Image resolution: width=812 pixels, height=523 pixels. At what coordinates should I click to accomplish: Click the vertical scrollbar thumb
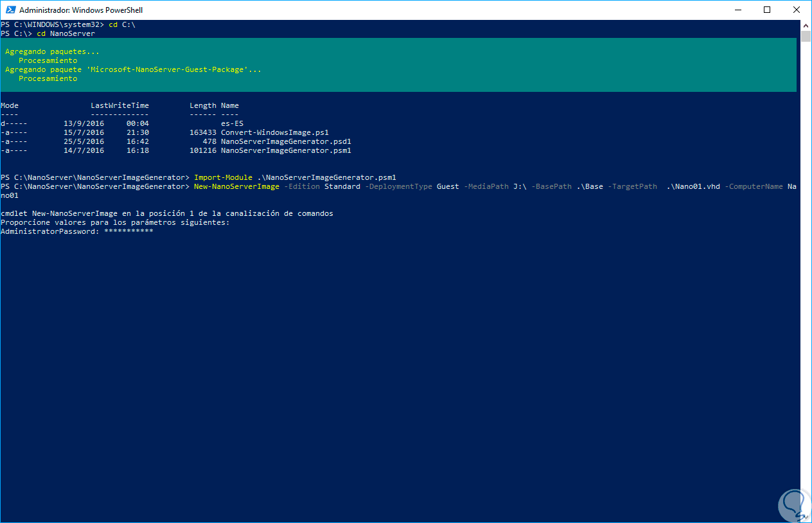pos(806,36)
